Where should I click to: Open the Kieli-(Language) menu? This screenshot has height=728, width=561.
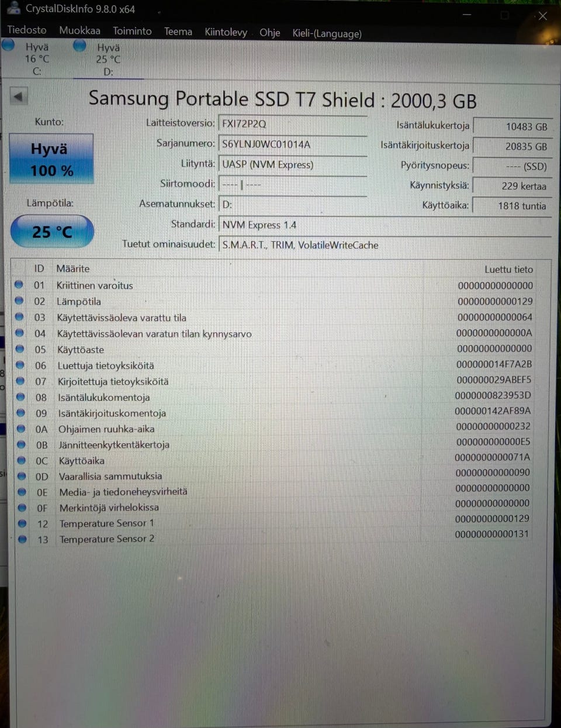(x=327, y=33)
